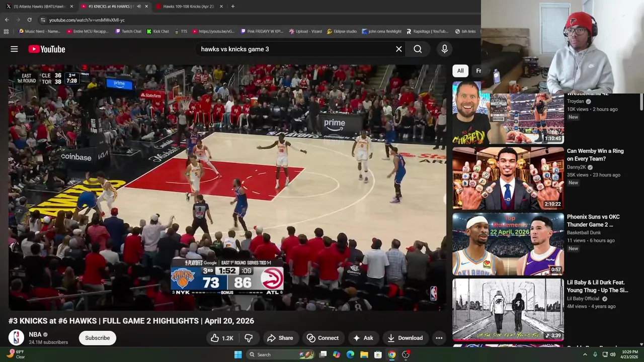The width and height of the screenshot is (644, 362).
Task: Open 'Upload - Vizard' bookmark
Action: click(x=305, y=31)
